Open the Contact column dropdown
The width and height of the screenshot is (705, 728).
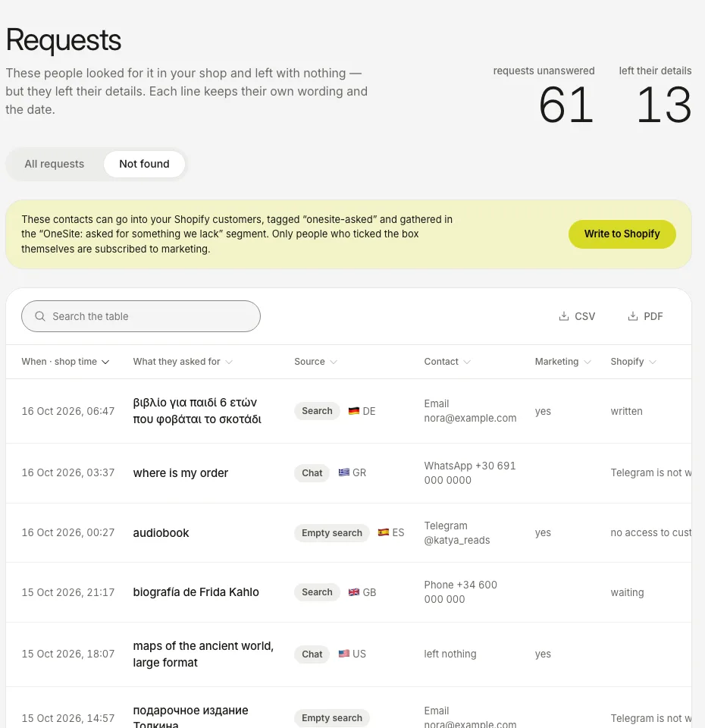[x=447, y=362]
